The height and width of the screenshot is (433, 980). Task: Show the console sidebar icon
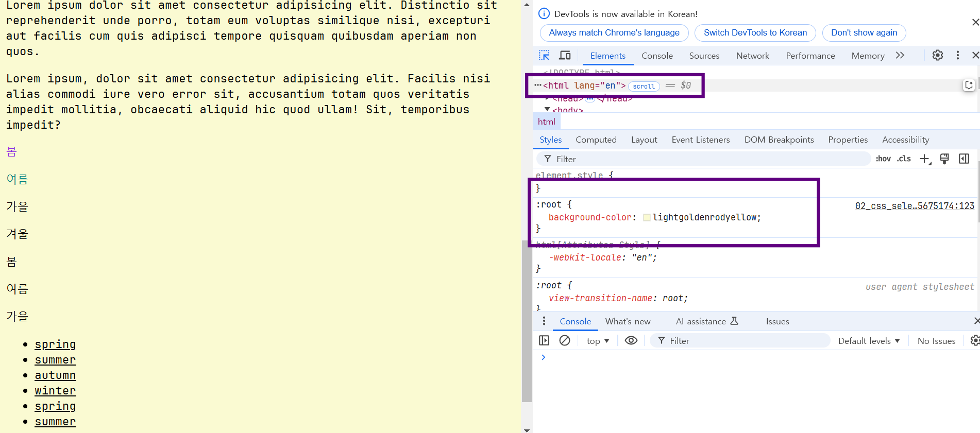click(544, 341)
